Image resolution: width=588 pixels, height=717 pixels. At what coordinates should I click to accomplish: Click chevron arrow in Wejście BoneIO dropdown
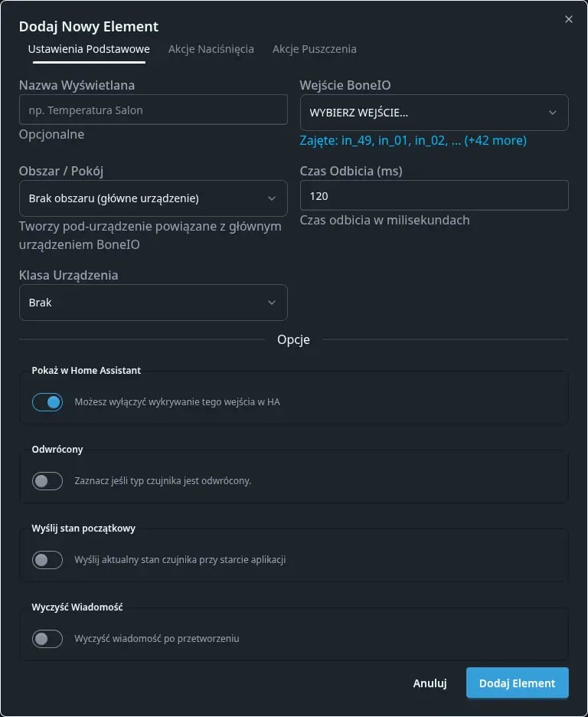pyautogui.click(x=552, y=113)
